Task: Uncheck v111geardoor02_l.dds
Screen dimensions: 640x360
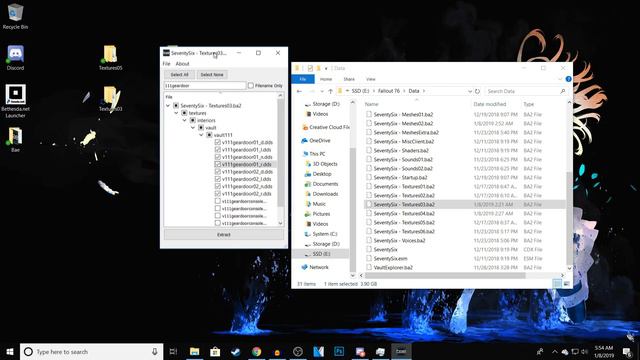Action: [218, 179]
